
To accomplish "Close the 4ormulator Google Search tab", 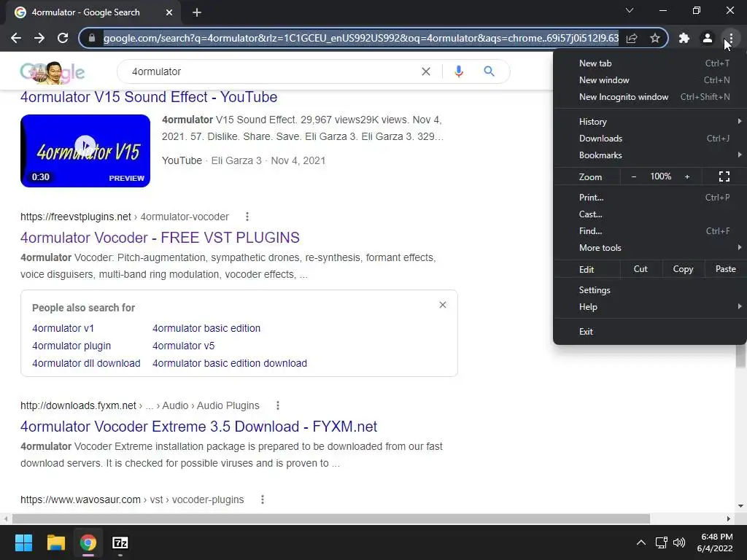I will 169,12.
